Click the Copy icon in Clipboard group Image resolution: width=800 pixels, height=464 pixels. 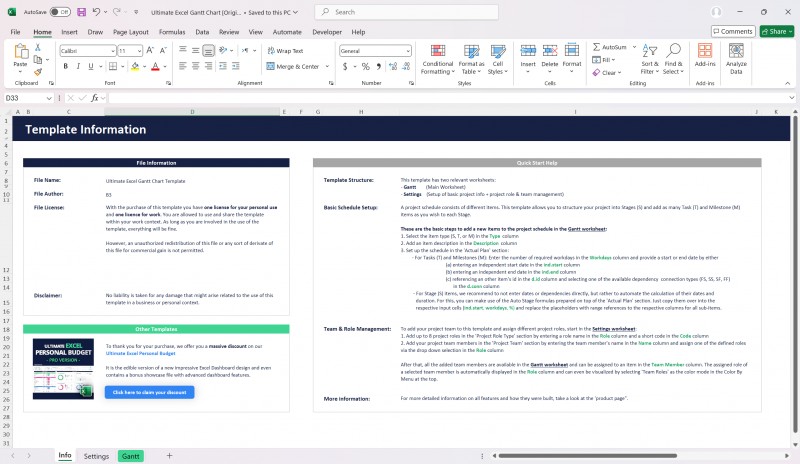[37, 60]
